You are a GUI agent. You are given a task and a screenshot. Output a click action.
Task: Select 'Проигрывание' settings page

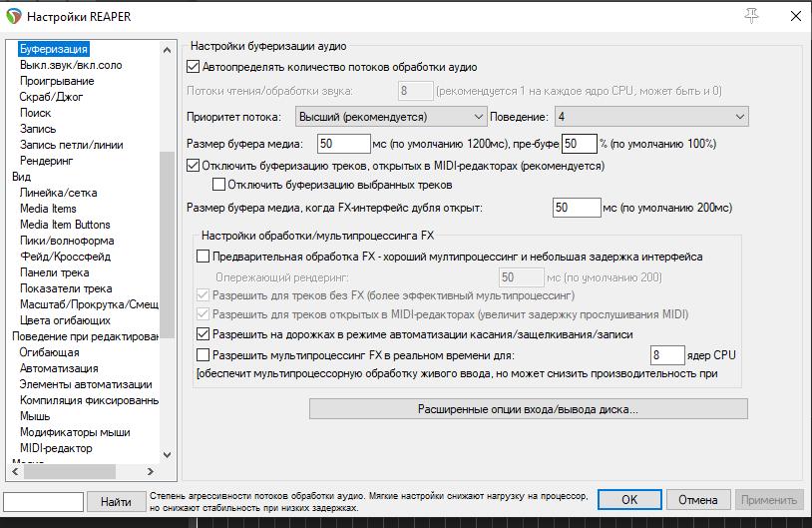tap(57, 81)
